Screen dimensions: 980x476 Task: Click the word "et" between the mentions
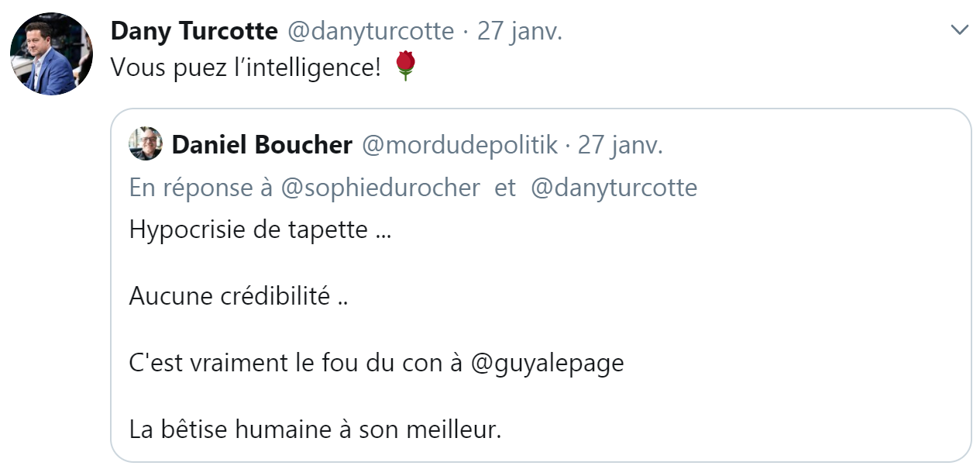click(x=505, y=188)
